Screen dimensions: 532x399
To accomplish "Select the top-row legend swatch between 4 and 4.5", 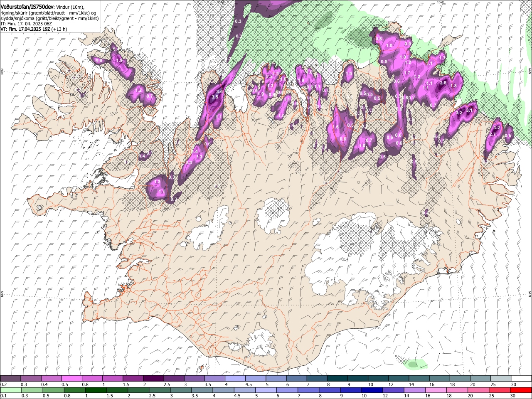I will 235,379.
